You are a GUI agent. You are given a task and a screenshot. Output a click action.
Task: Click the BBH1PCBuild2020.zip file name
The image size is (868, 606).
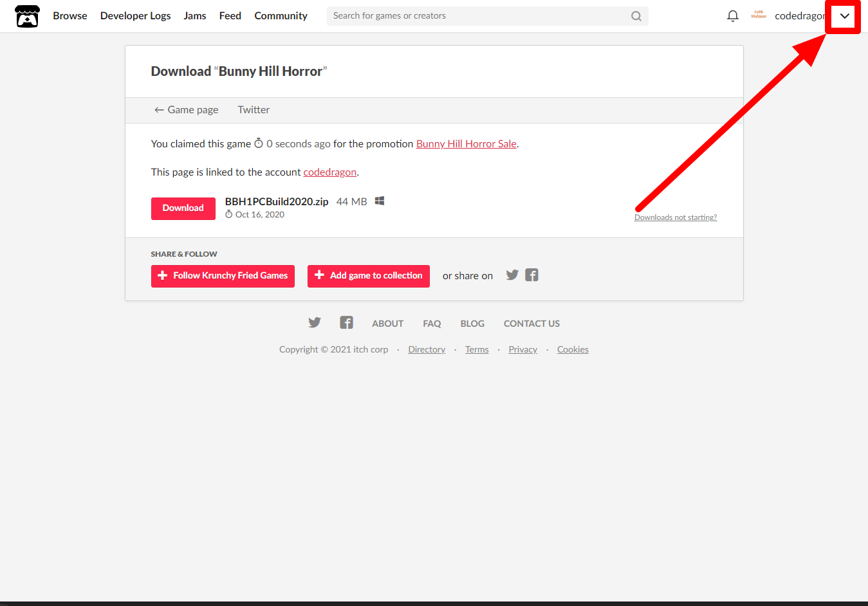[x=277, y=202]
